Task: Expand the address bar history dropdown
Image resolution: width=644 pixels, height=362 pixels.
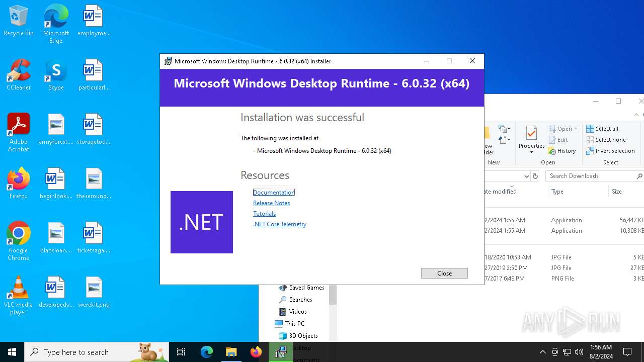Action: (527, 176)
